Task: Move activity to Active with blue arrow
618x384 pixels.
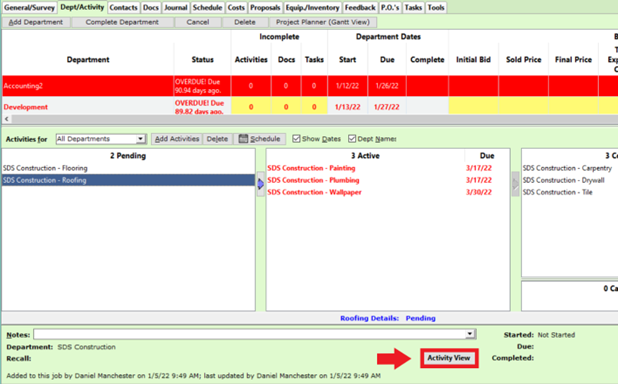Action: coord(261,184)
